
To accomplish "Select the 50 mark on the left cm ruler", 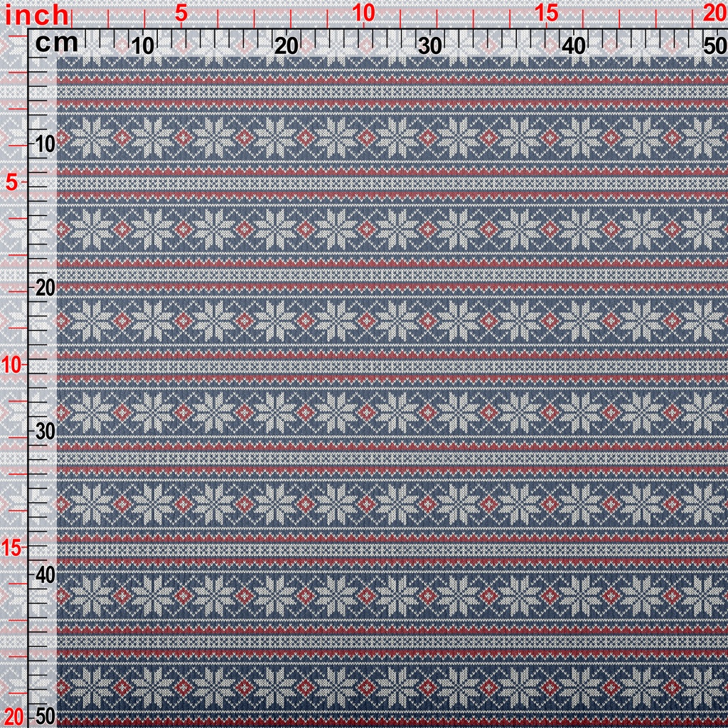I will tap(44, 715).
